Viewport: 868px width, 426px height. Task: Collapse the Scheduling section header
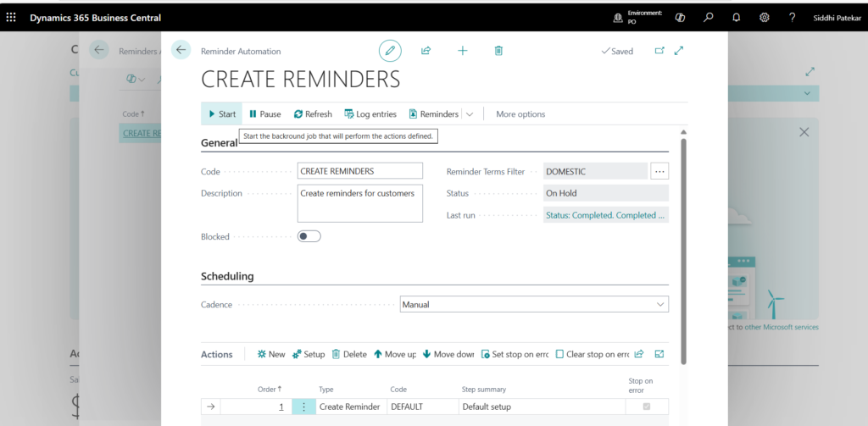coord(227,276)
